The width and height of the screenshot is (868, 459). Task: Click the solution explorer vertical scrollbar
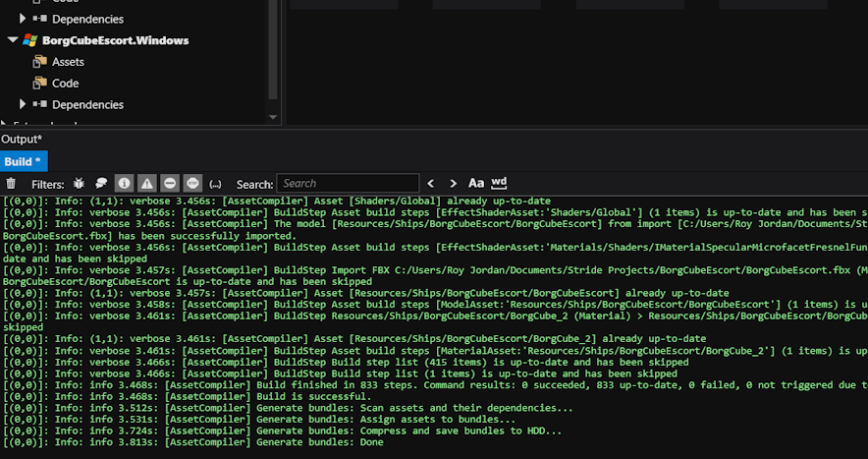pyautogui.click(x=272, y=50)
